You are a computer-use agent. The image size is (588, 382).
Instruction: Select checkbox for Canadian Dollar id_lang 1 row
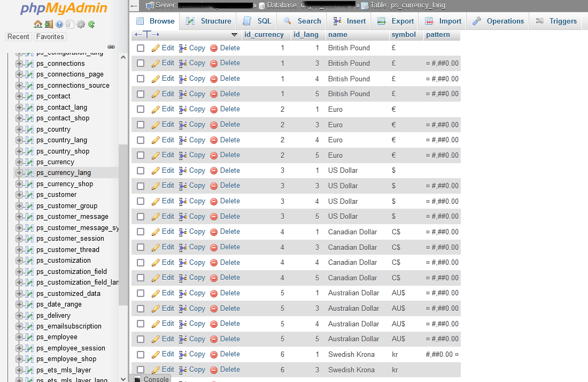point(141,232)
